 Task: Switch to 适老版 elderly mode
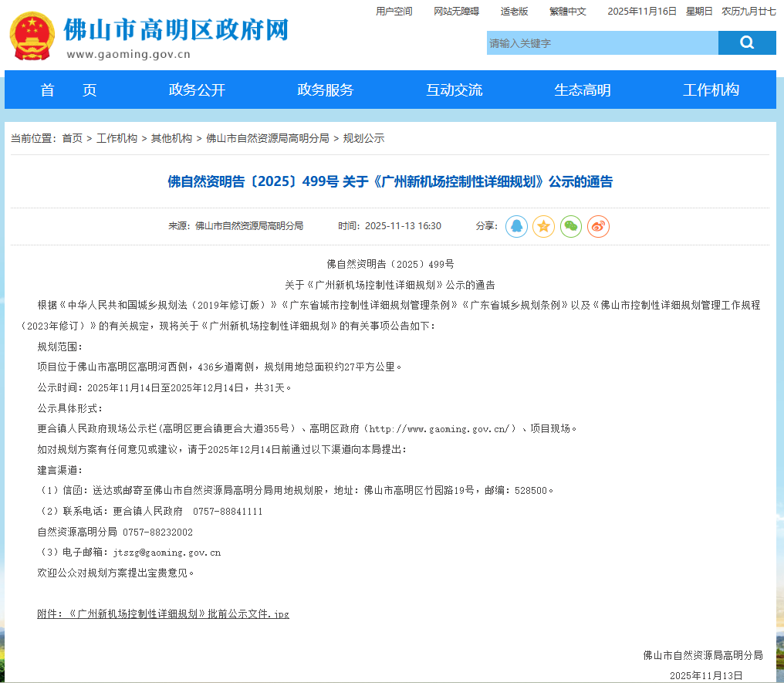click(x=514, y=11)
